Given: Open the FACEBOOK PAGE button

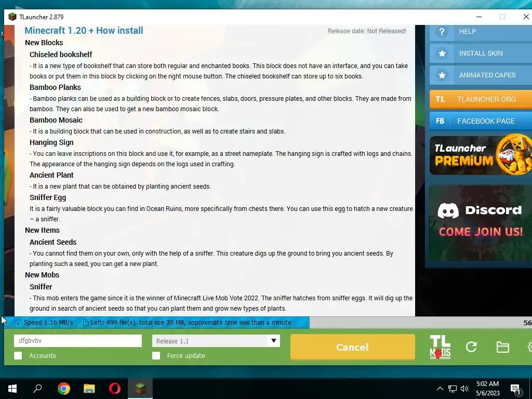Looking at the screenshot, I should 481,121.
